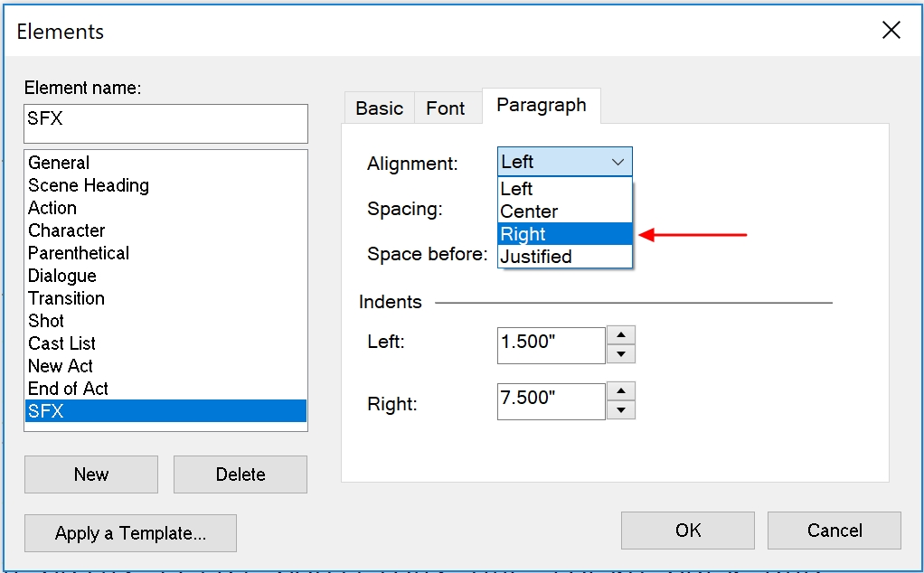
Task: Decrease the Right indent with down arrow
Action: [620, 410]
